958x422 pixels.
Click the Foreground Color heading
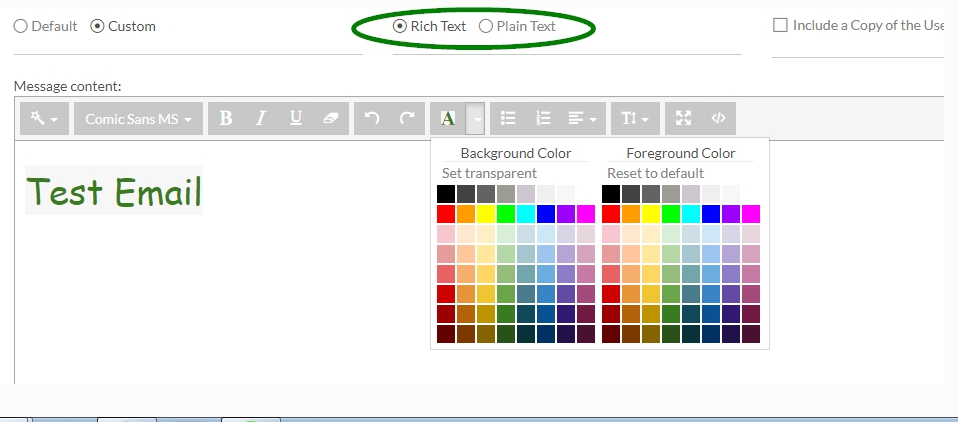click(681, 153)
